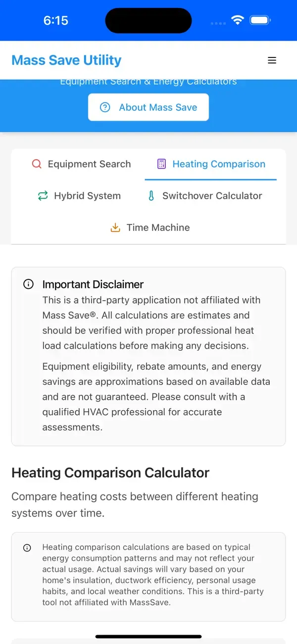Tap the battery indicator in status bar

pos(259,20)
